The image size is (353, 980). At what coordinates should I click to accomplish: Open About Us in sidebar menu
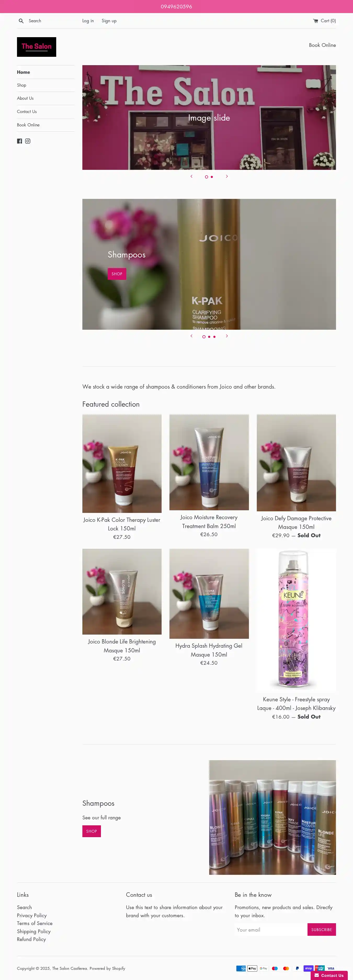click(25, 98)
